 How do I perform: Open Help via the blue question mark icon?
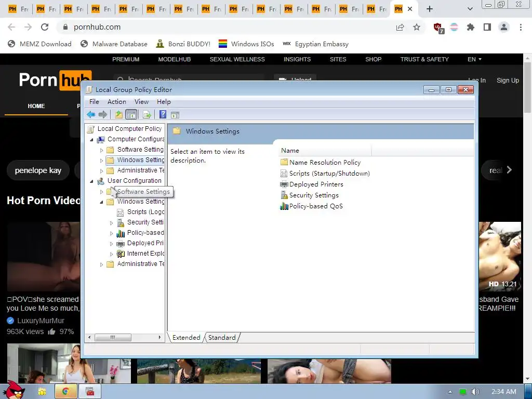coord(163,115)
